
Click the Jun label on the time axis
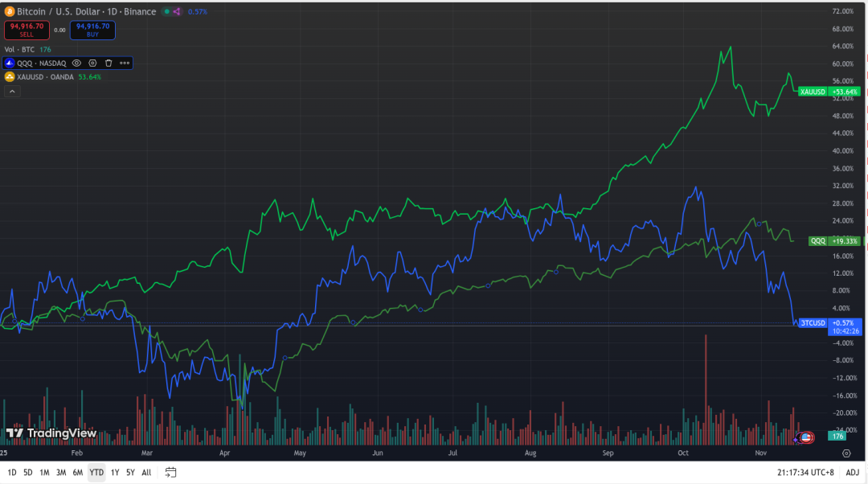[378, 453]
